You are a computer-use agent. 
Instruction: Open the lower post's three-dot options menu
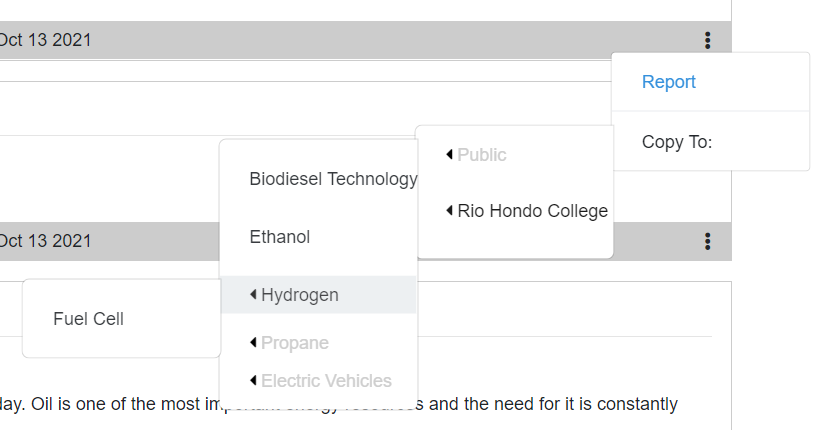tap(707, 241)
